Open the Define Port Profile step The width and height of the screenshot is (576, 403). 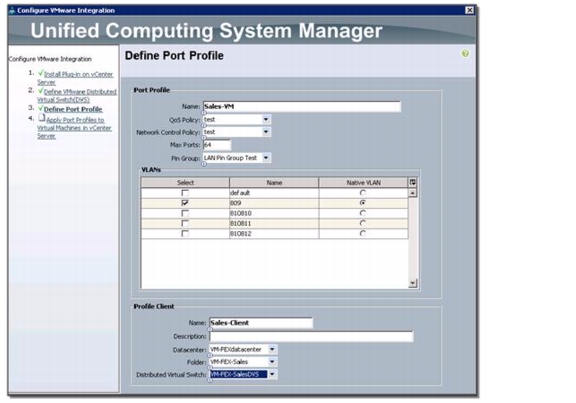pos(73,109)
